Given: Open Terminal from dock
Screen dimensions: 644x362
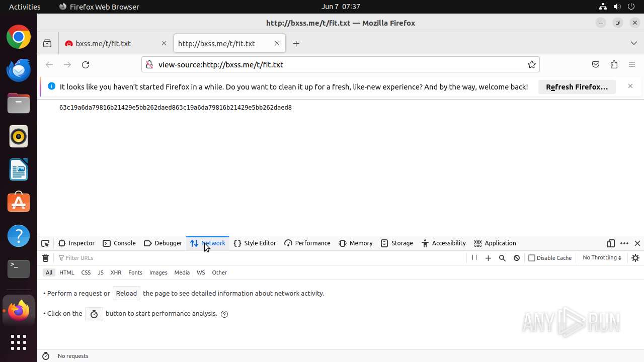Looking at the screenshot, I should coord(19,269).
